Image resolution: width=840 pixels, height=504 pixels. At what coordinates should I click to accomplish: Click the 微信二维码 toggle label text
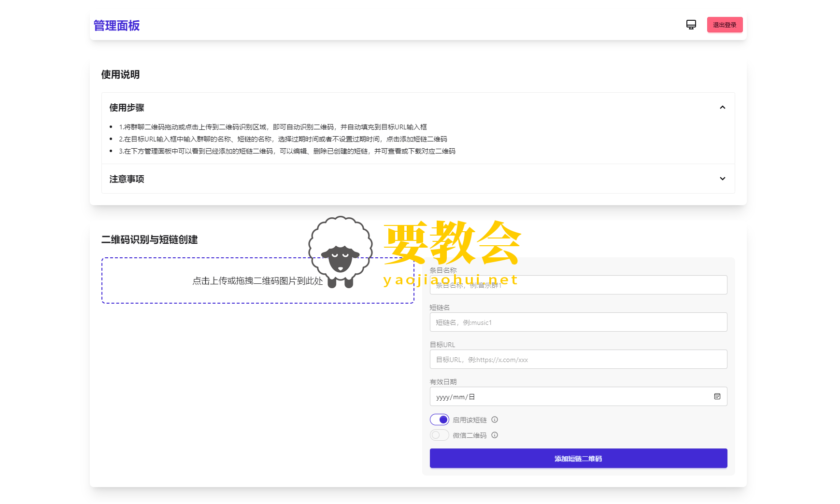[470, 435]
